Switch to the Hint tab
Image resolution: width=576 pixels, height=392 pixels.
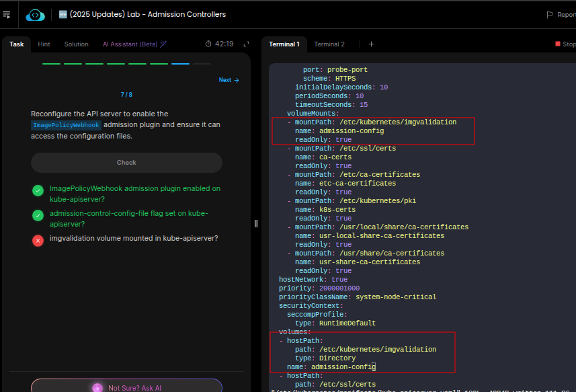44,44
